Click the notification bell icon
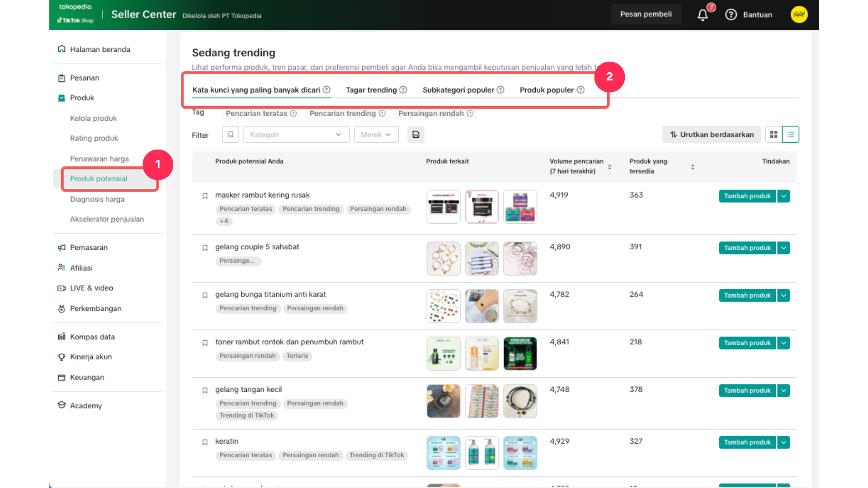This screenshot has height=488, width=868. pyautogui.click(x=703, y=15)
